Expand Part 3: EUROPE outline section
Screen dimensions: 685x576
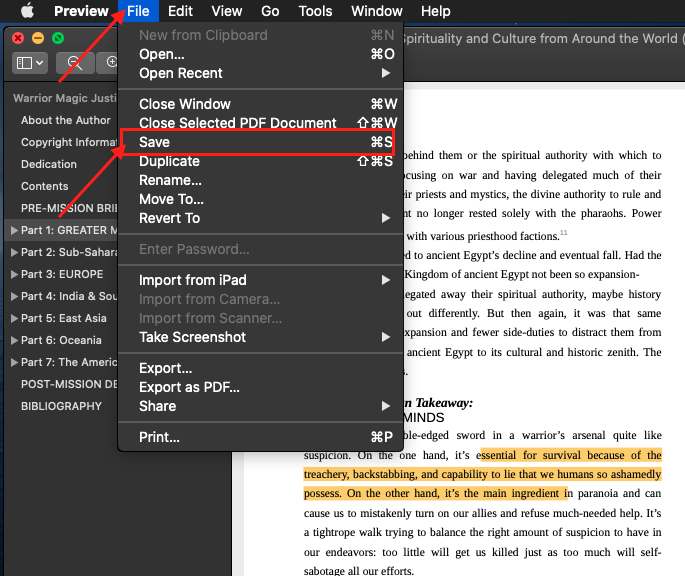coord(14,274)
